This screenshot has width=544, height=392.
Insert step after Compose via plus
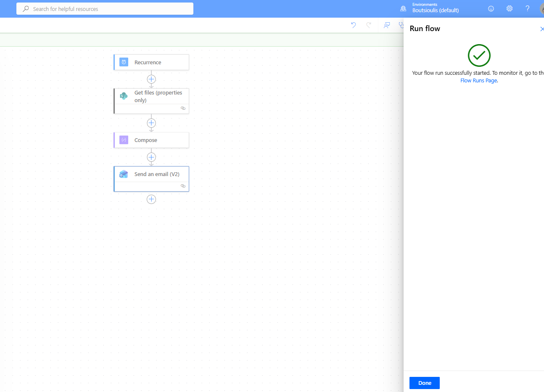(151, 157)
